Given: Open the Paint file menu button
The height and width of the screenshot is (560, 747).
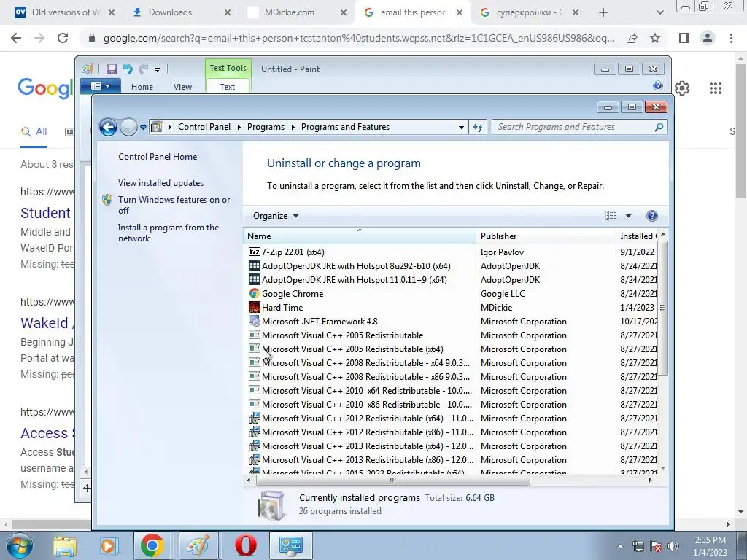Looking at the screenshot, I should (x=101, y=86).
